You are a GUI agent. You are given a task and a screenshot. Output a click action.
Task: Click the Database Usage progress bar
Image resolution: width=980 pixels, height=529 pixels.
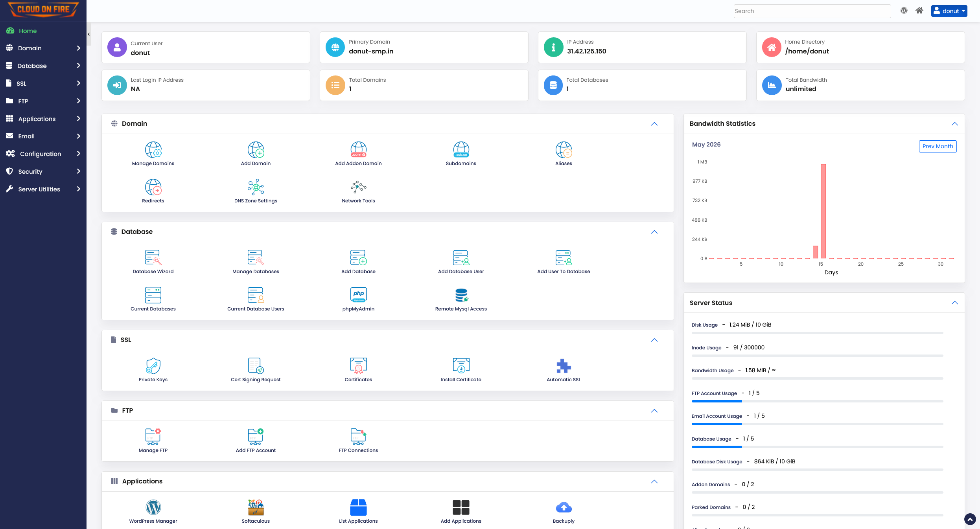point(817,447)
